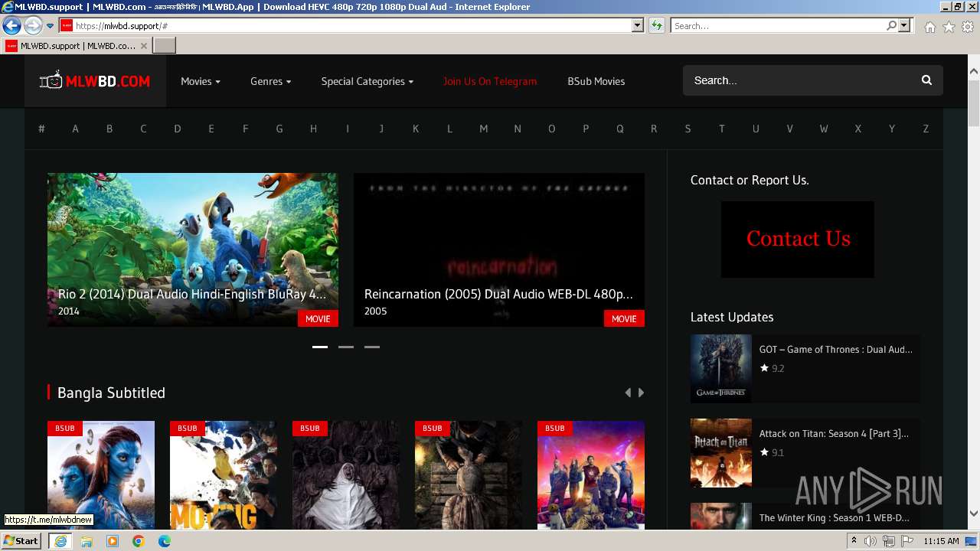Click the Bangla Subtitled previous arrow
The image size is (980, 551).
[628, 393]
